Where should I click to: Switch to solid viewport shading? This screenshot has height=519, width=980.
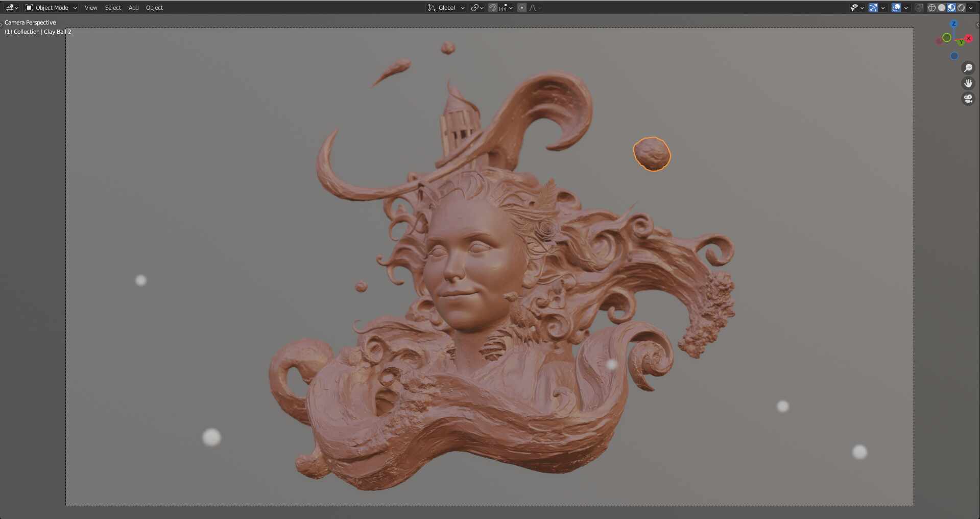tap(942, 8)
